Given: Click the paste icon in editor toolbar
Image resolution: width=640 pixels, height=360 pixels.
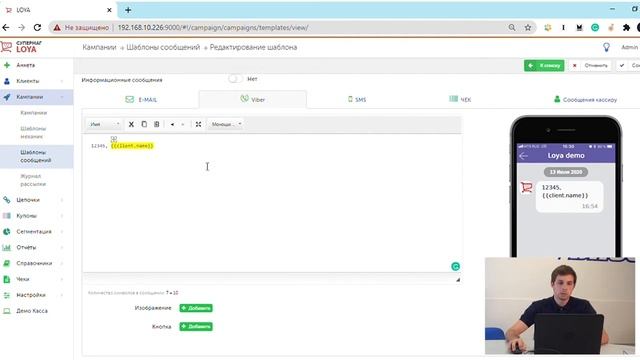Looking at the screenshot, I should click(156, 124).
